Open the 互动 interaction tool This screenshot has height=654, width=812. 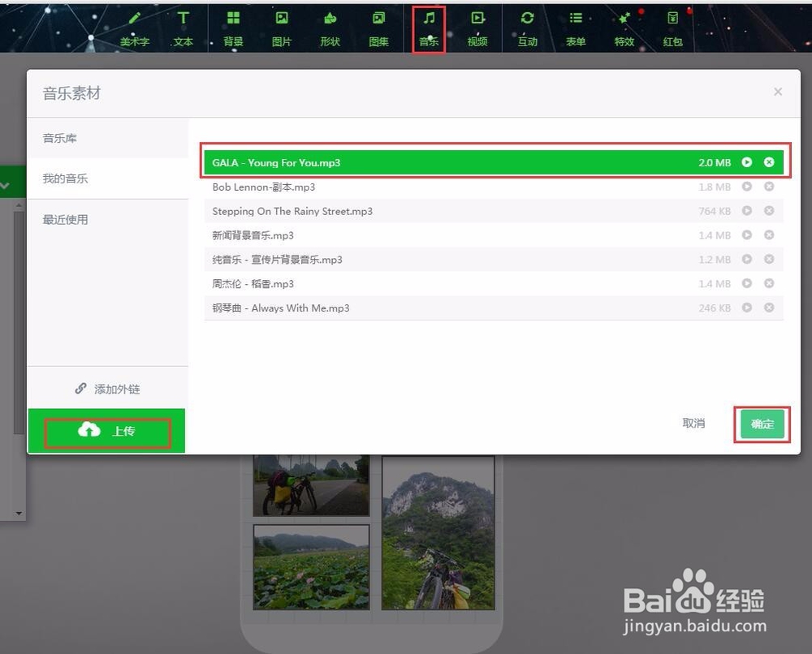(x=527, y=29)
